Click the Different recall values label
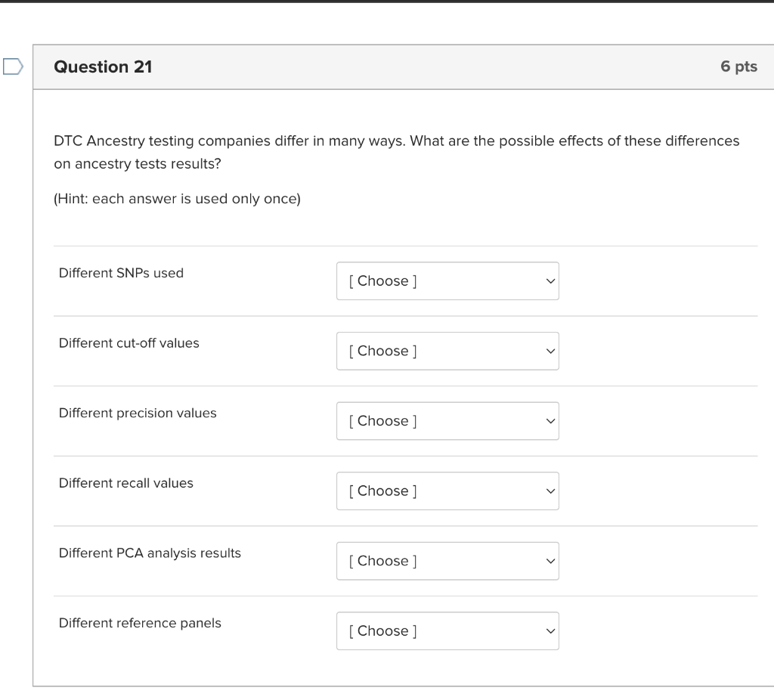Image resolution: width=774 pixels, height=700 pixels. point(126,483)
